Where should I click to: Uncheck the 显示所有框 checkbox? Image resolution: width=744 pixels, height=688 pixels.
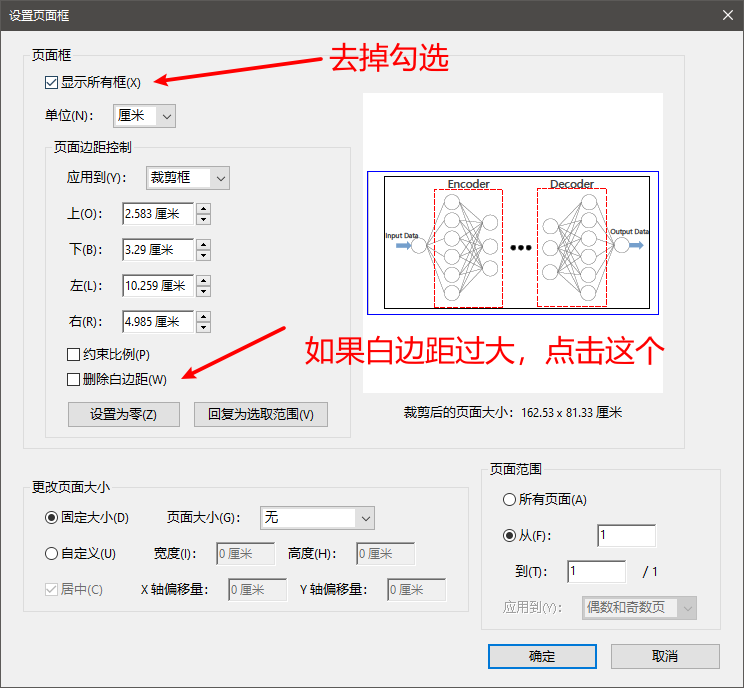click(52, 82)
